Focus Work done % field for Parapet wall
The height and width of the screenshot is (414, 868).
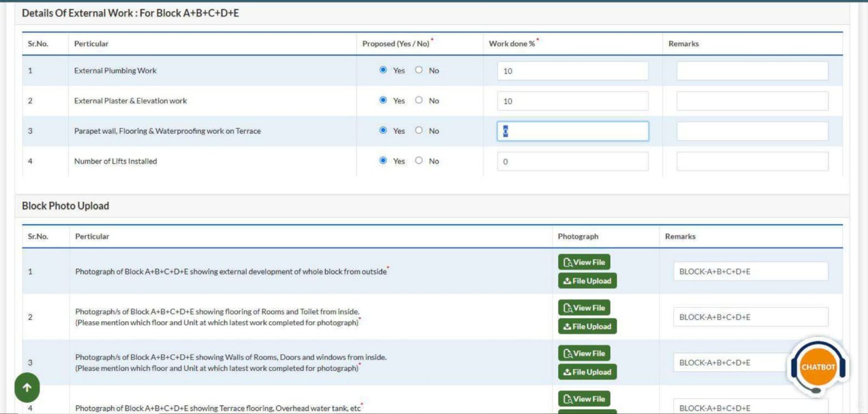[572, 131]
